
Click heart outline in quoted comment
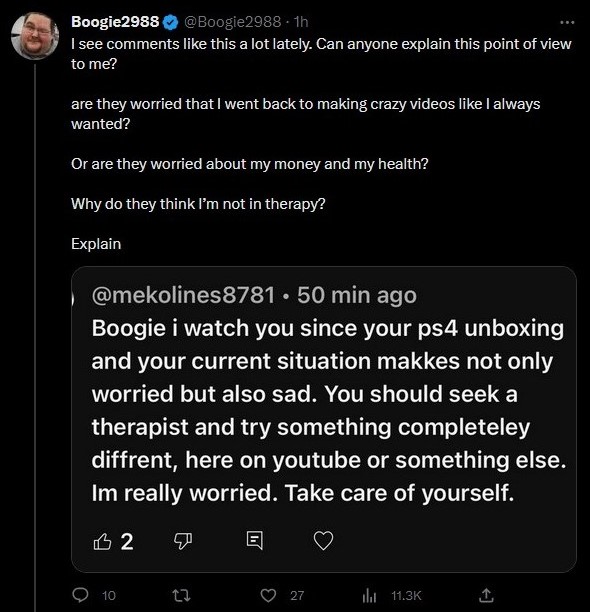[323, 541]
